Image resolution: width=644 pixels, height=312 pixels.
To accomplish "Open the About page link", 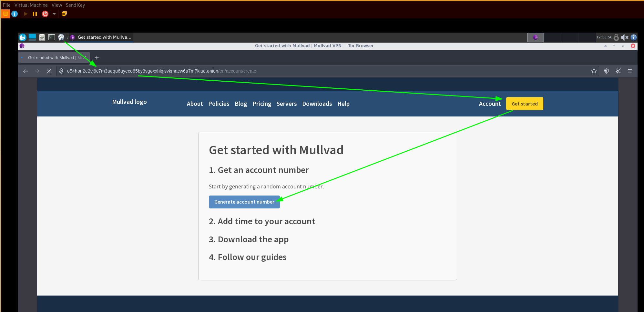I will 195,104.
